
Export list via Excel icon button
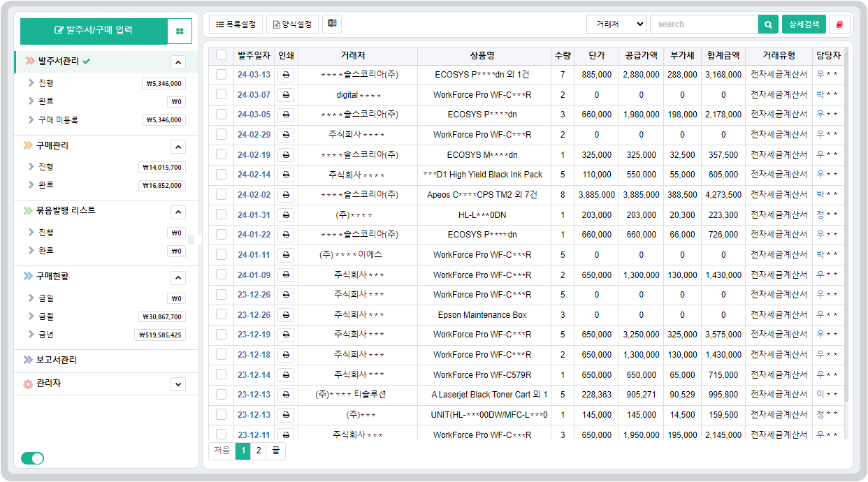[332, 24]
